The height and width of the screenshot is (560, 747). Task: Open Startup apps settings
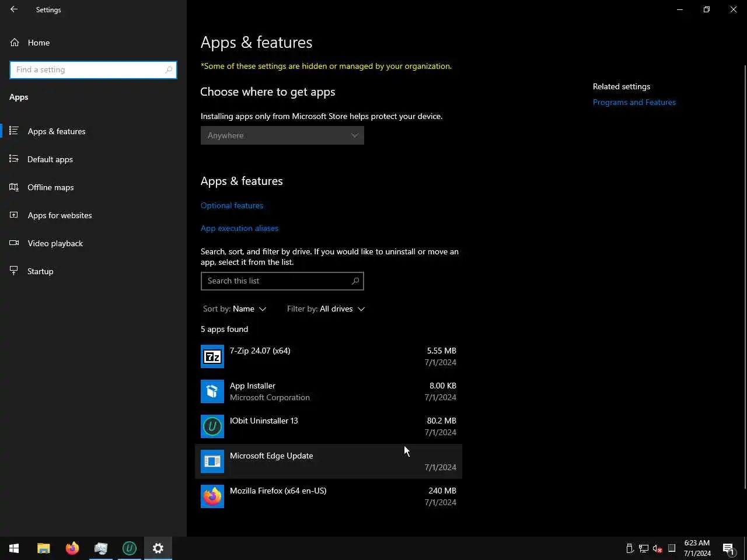click(93, 271)
